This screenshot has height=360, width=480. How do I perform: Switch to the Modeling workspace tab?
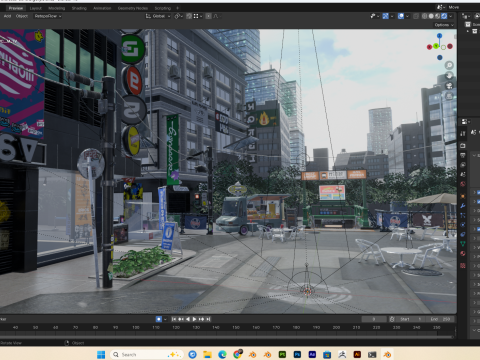[57, 8]
